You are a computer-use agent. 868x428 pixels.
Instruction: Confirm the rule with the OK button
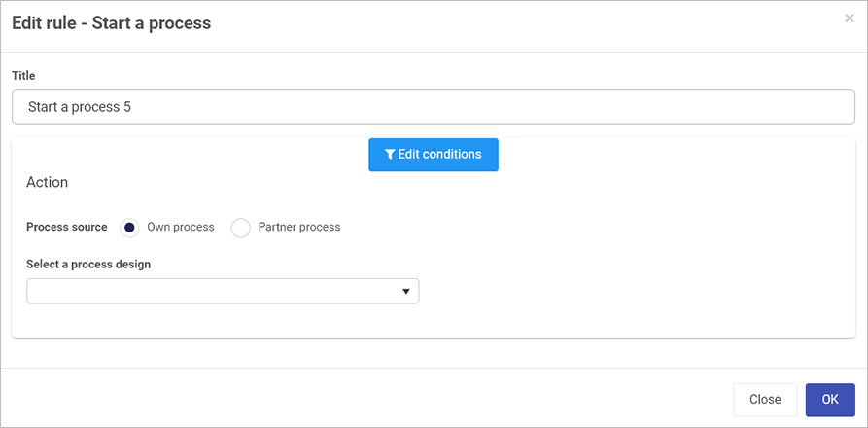[x=830, y=400]
